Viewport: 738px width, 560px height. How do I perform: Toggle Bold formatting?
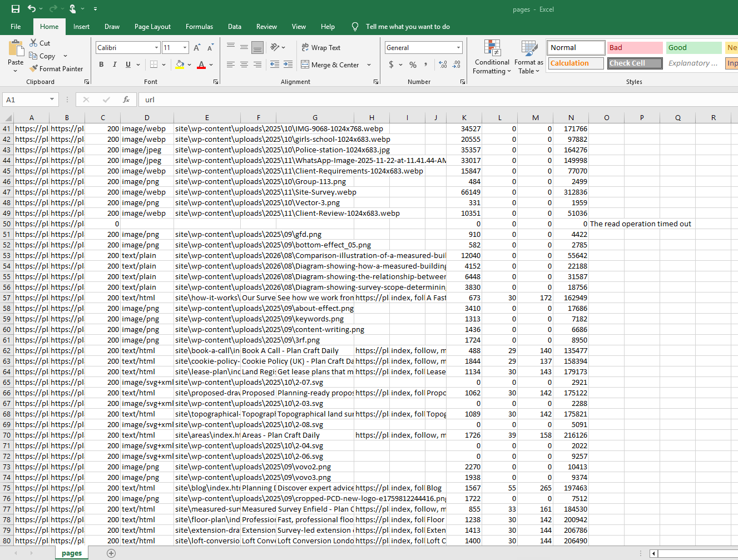101,65
